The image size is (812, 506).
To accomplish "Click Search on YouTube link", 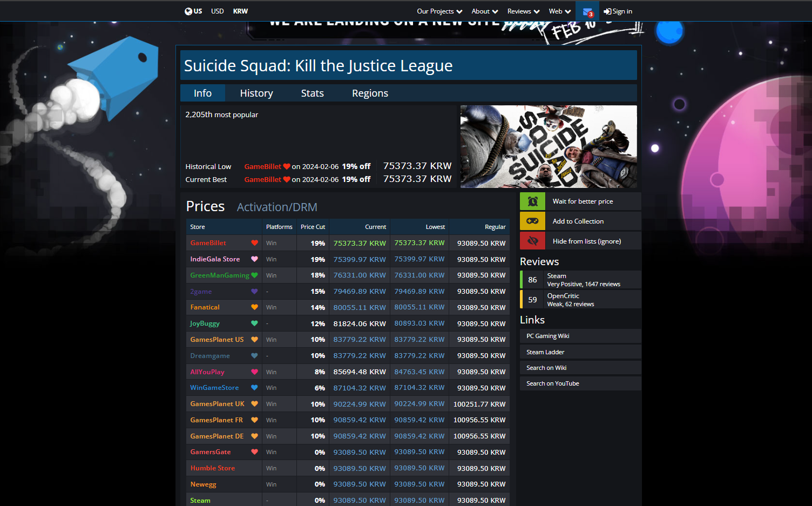I will point(580,383).
